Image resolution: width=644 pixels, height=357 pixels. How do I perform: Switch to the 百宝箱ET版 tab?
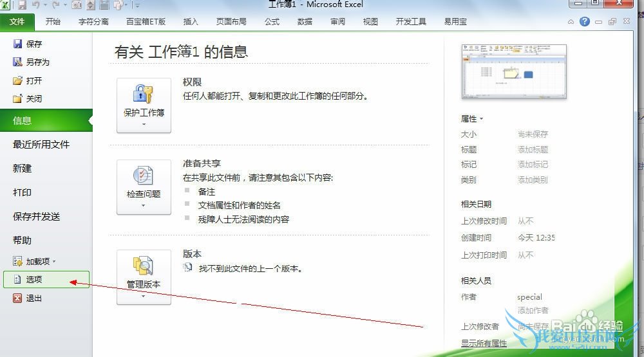coord(146,22)
